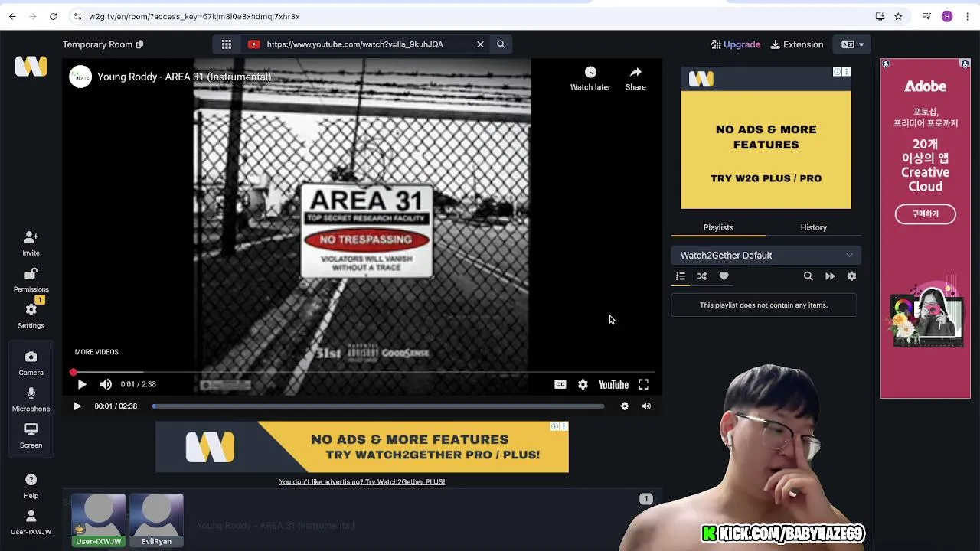Click the Watch2Gether logo in sidebar

31,67
